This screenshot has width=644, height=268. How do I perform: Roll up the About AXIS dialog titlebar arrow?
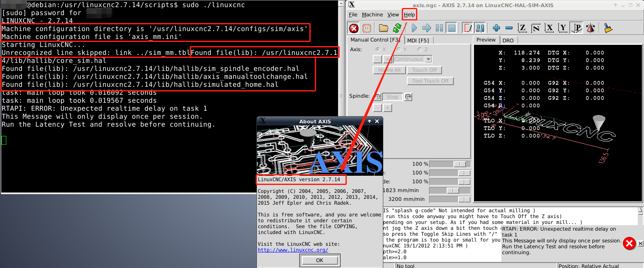[369, 121]
